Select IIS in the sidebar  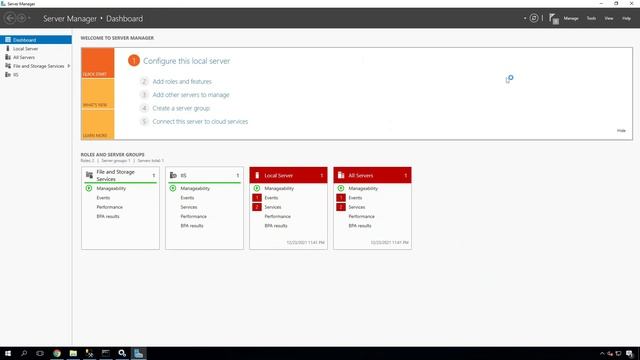[x=36, y=75]
